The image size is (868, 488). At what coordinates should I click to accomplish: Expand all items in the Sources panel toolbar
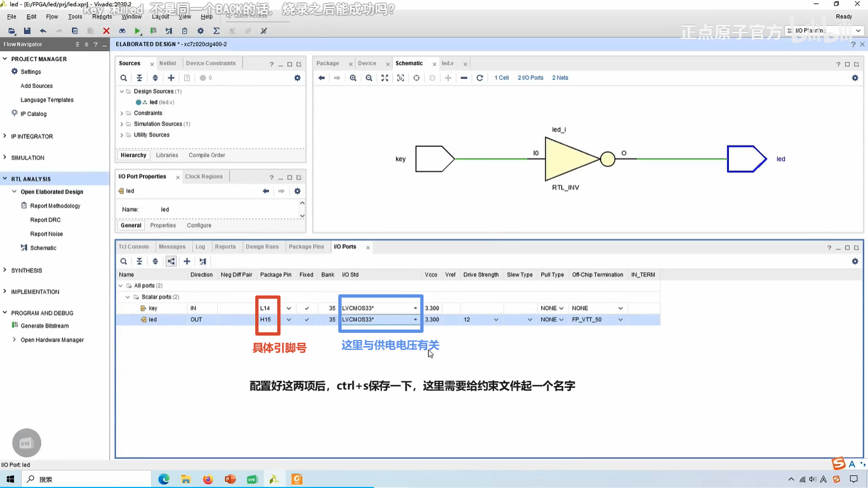(x=155, y=78)
